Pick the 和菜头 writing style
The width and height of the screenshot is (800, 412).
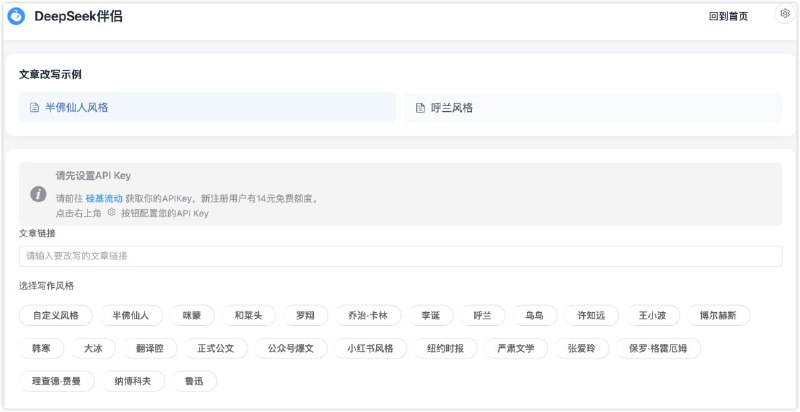click(248, 316)
